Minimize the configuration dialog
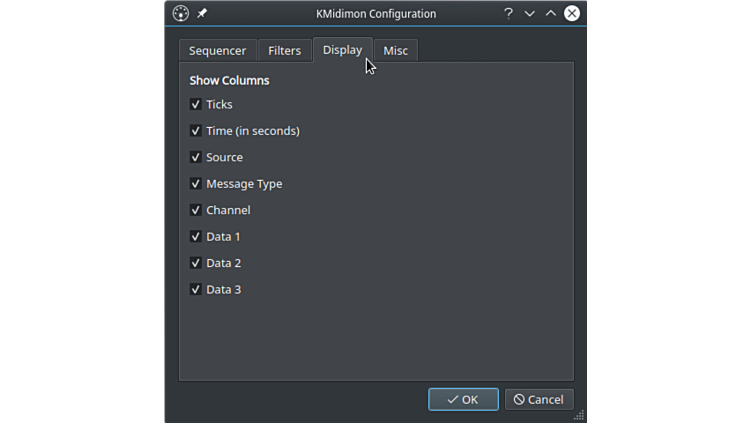 (x=530, y=13)
